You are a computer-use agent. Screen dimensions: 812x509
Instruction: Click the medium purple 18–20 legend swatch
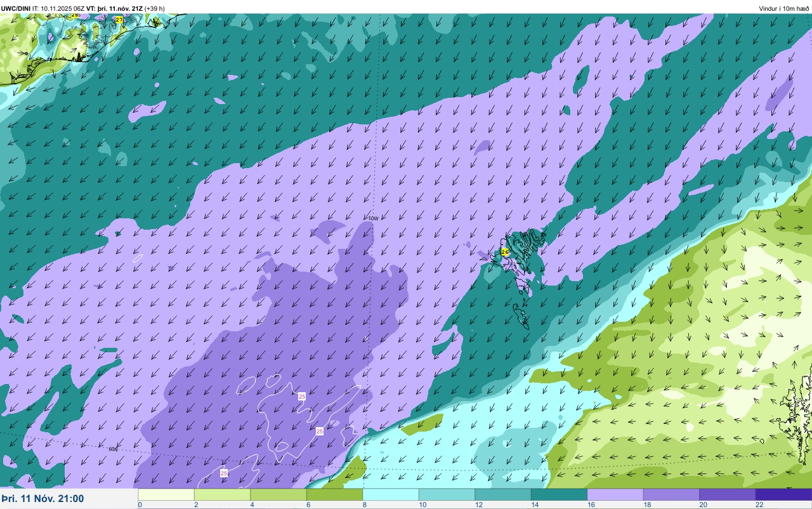671,494
